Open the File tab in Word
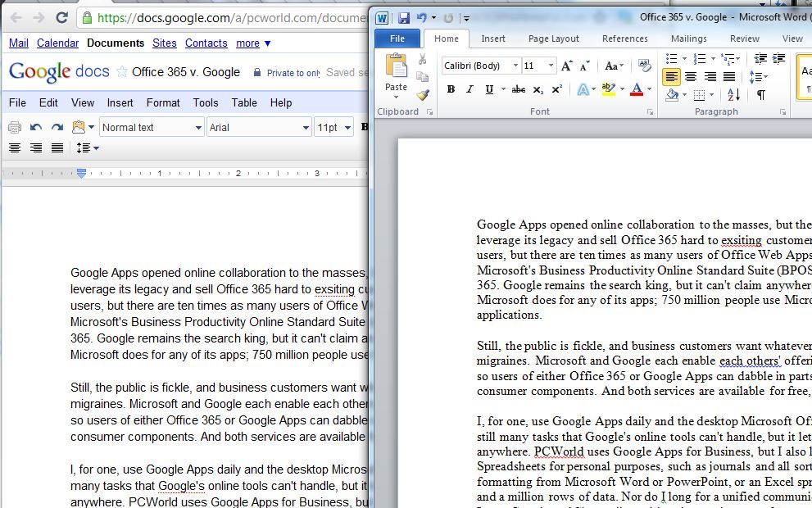This screenshot has height=508, width=812. point(397,39)
